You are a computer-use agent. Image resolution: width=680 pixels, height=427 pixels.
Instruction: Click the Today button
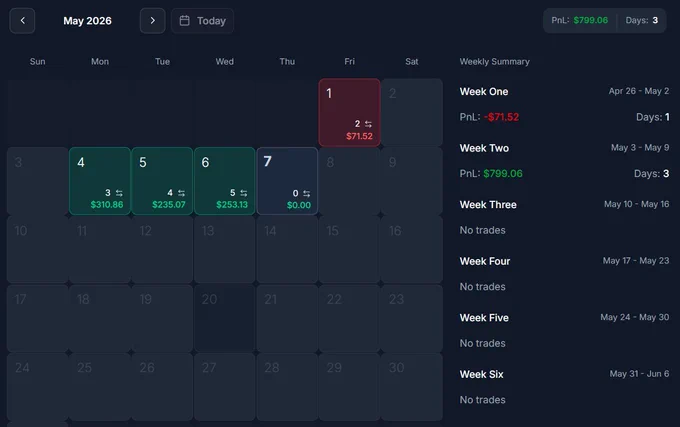[202, 20]
